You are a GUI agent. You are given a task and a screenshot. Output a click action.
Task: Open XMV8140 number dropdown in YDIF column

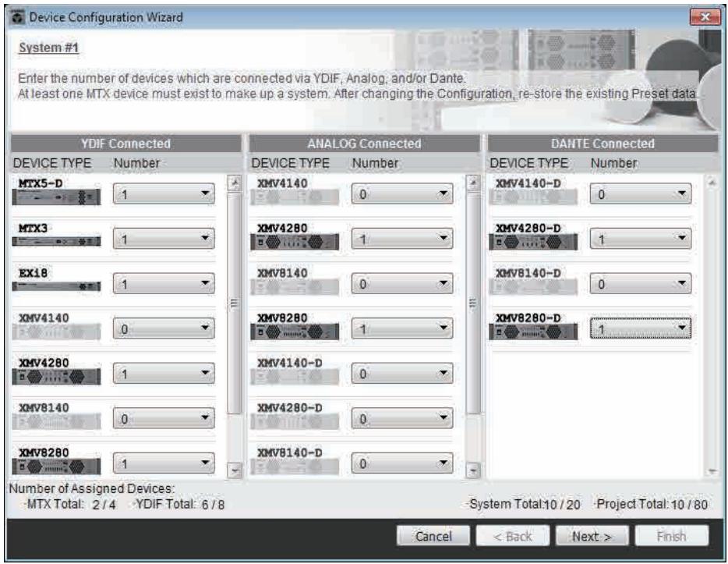pyautogui.click(x=164, y=419)
